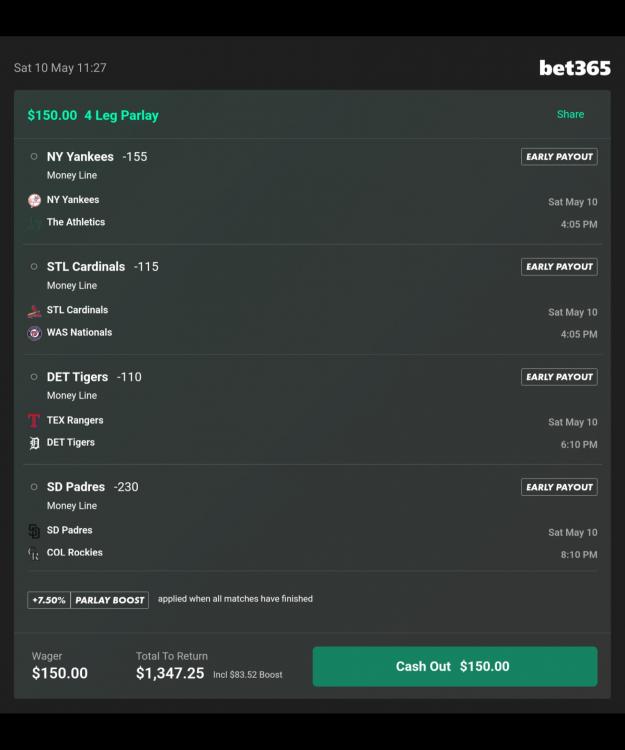Select the status circle beside SD Padres -230
The height and width of the screenshot is (750, 625).
tap(34, 487)
